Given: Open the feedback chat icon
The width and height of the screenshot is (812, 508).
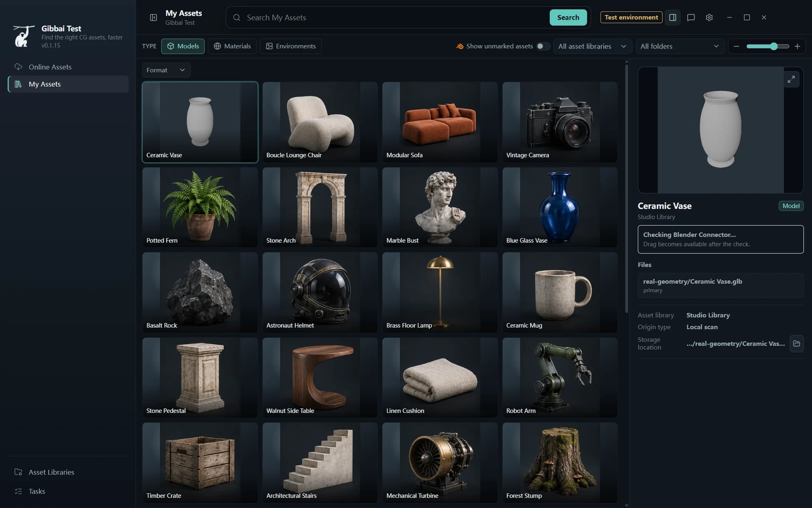Looking at the screenshot, I should click(691, 17).
